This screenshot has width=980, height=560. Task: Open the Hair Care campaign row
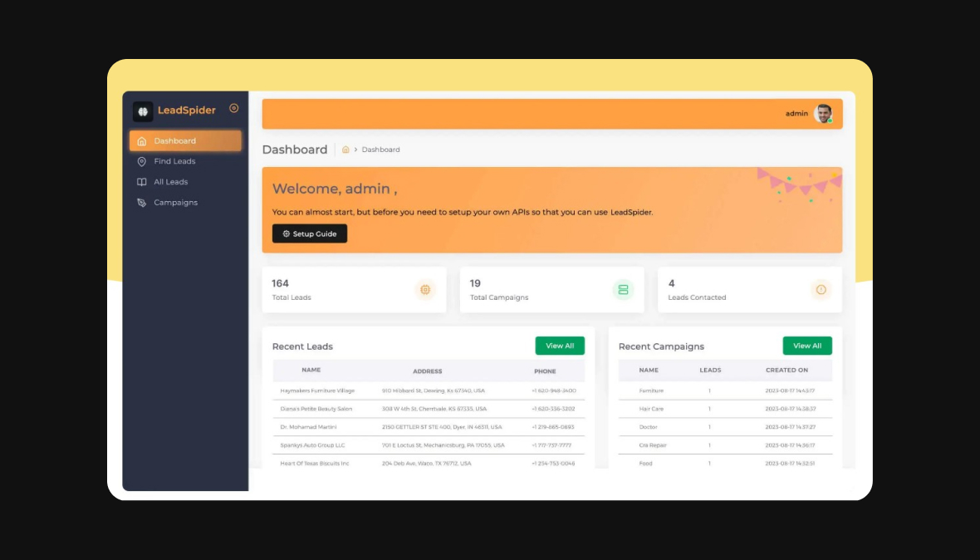[651, 409]
